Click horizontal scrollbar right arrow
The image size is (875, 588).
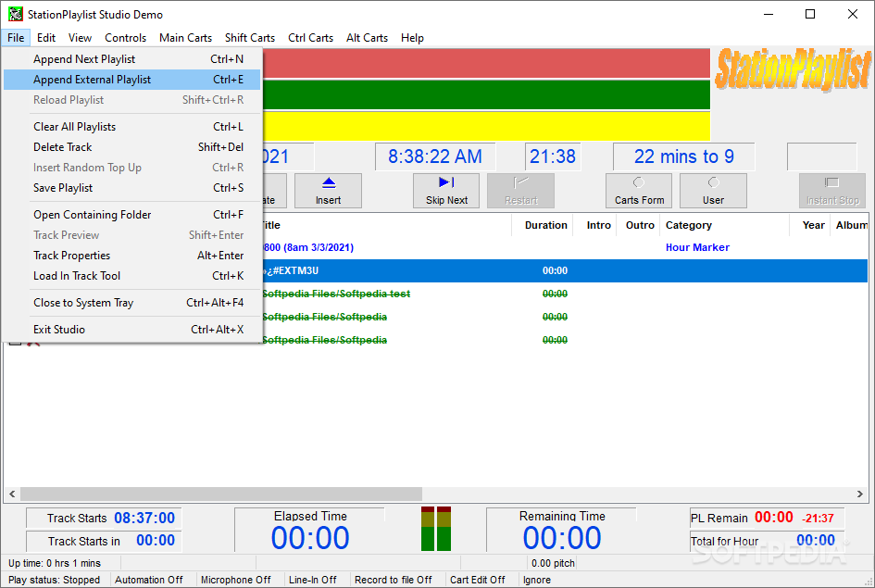[x=860, y=494]
